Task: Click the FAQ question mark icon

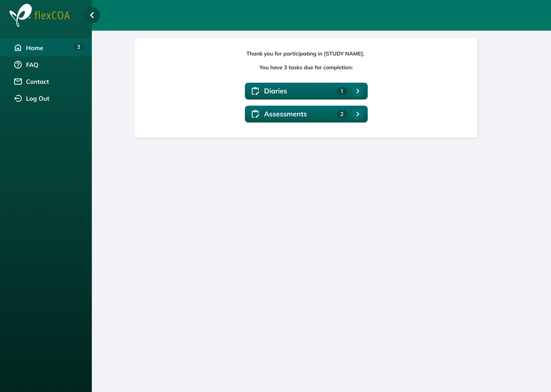Action: (18, 65)
